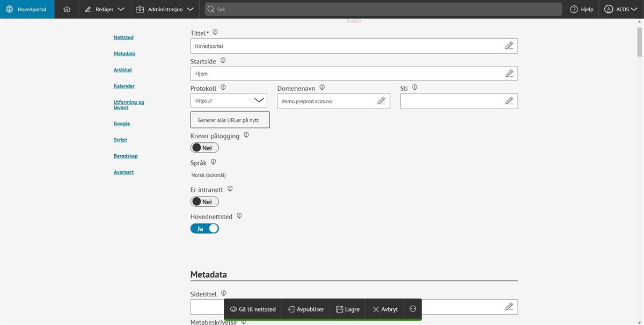Turn off the Hovednettsted switch
Viewport: 644px width, 325px height.
pyautogui.click(x=204, y=228)
